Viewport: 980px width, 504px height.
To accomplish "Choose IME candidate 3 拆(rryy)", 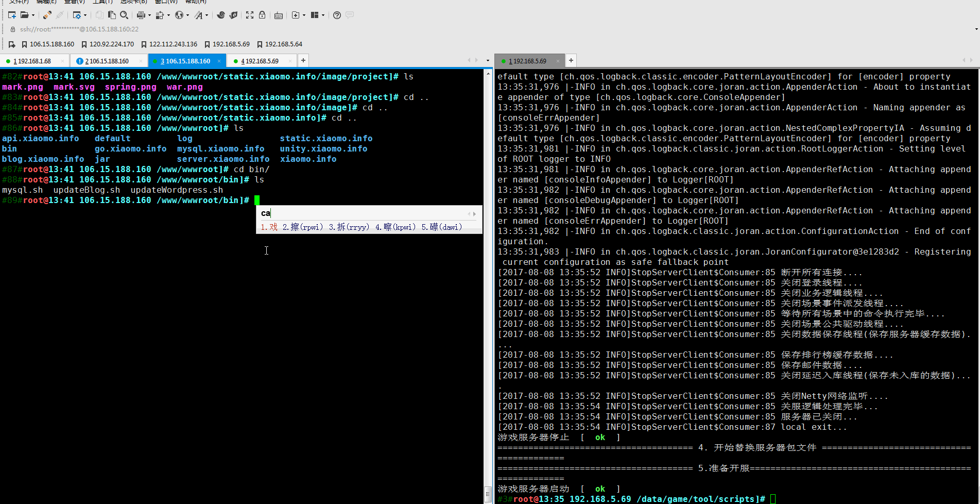I will (349, 227).
